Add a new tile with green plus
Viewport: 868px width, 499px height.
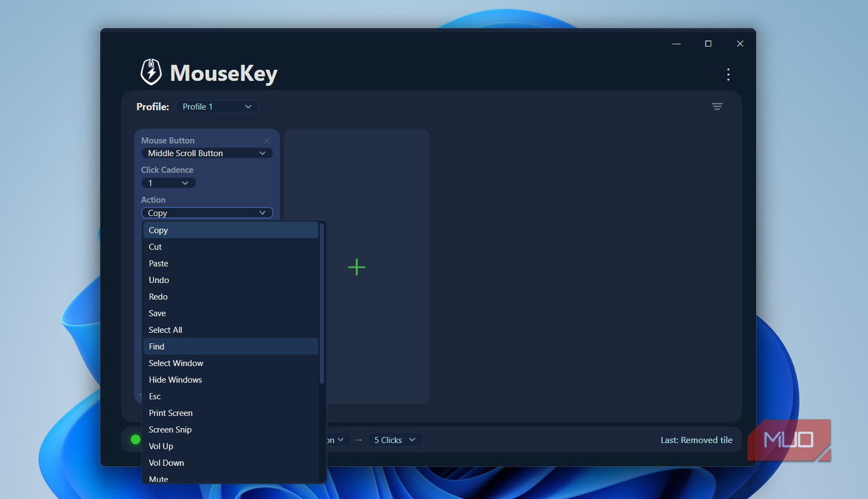tap(357, 267)
